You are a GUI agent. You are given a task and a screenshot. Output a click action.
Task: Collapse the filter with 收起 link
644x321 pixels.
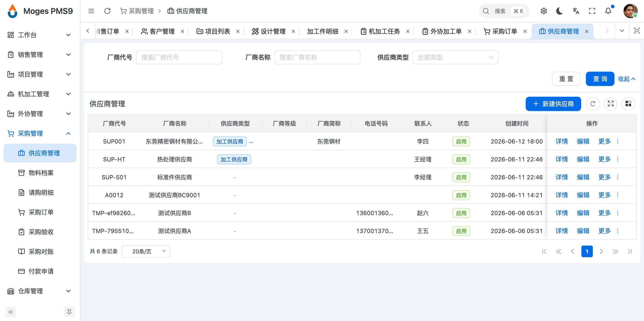click(x=627, y=79)
